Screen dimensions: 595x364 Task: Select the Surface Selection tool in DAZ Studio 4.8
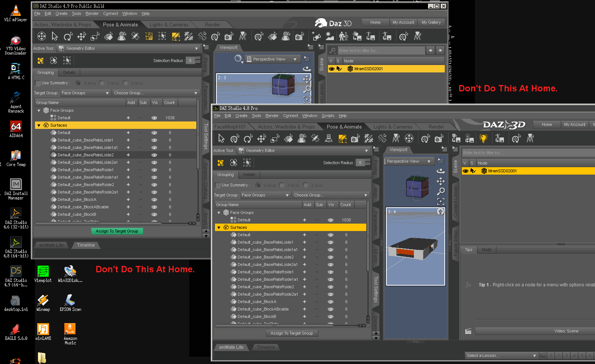[x=288, y=139]
